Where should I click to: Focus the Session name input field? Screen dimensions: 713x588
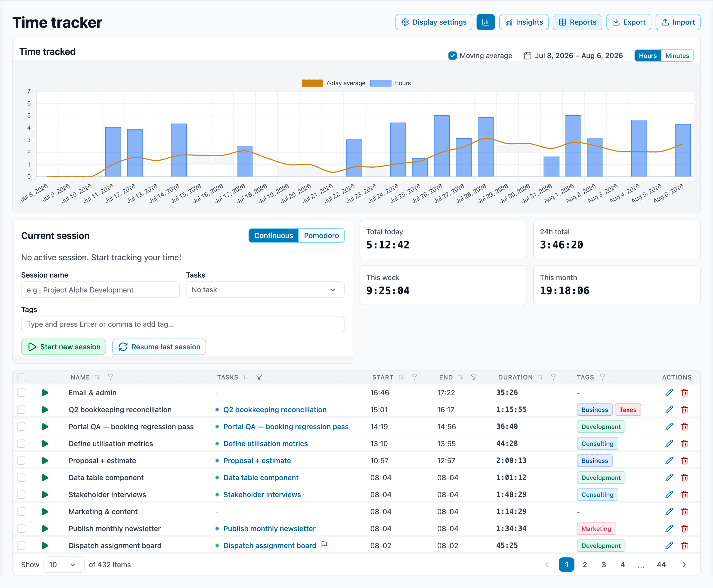(x=100, y=290)
